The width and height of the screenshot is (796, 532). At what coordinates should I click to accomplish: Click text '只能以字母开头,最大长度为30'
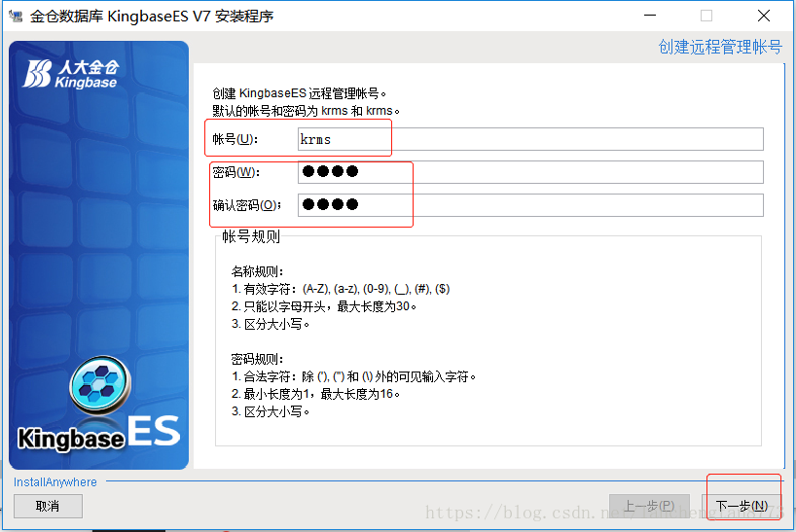click(324, 306)
